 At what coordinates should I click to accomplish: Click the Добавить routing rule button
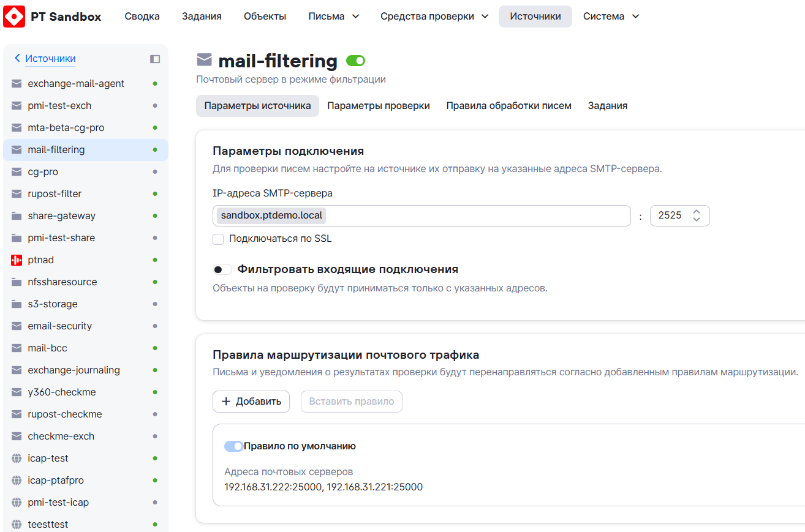point(251,402)
